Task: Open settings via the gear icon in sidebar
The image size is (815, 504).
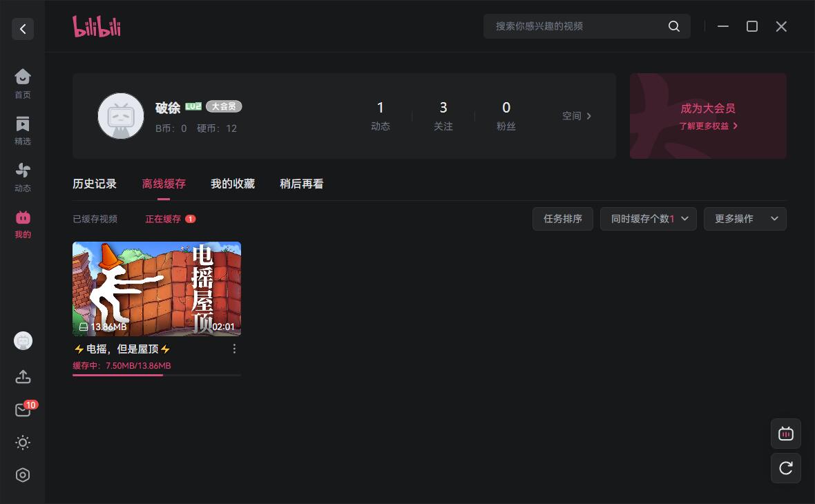Action: click(23, 475)
